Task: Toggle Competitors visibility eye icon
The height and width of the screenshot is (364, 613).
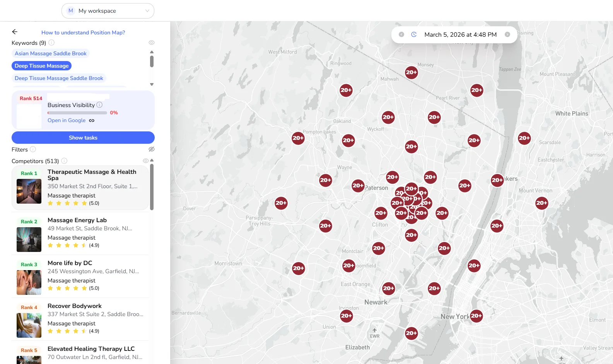Action: [x=145, y=161]
